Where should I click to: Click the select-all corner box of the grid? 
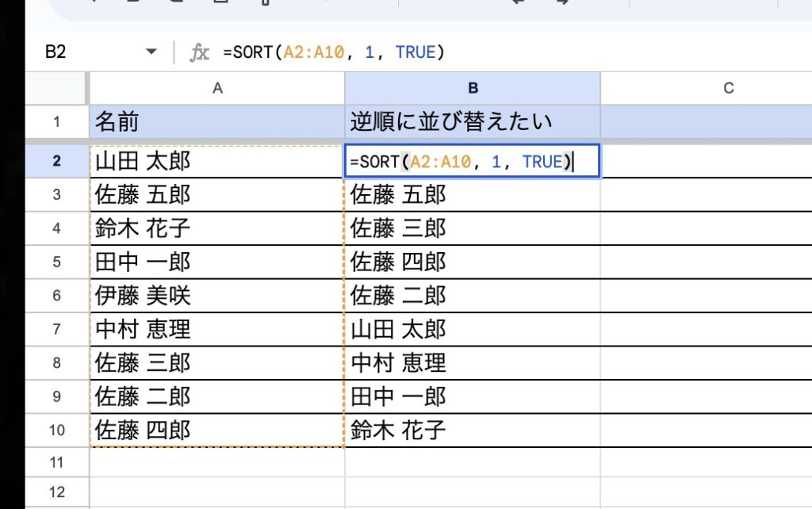coord(56,88)
